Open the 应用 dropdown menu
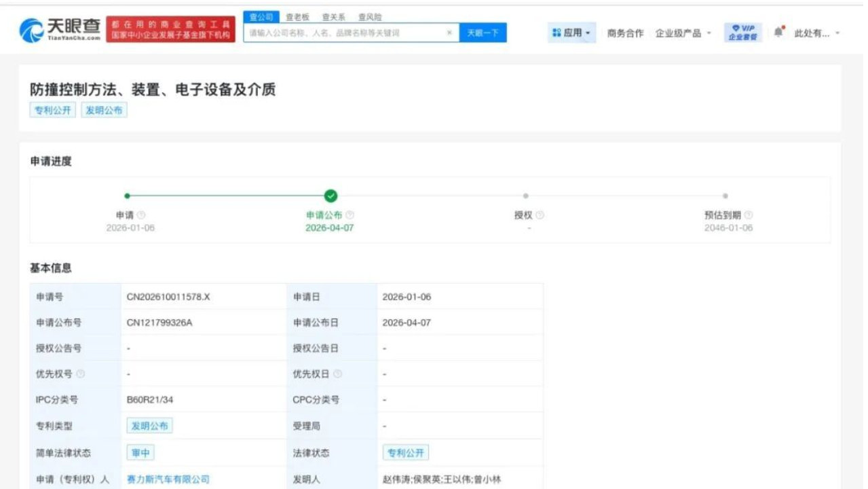868x489 pixels. click(x=571, y=33)
